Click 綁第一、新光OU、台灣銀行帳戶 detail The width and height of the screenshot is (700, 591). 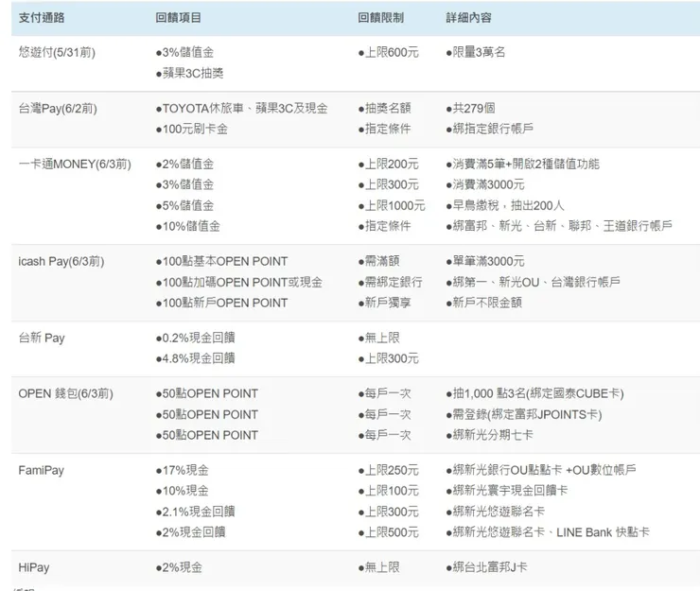click(533, 283)
